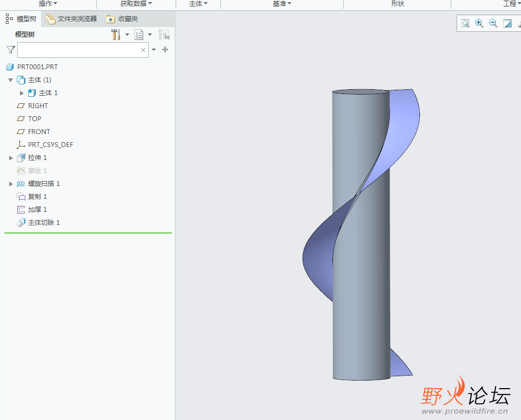The width and height of the screenshot is (521, 420).
Task: Select the 螺旋扫描 1 feature row
Action: [44, 184]
